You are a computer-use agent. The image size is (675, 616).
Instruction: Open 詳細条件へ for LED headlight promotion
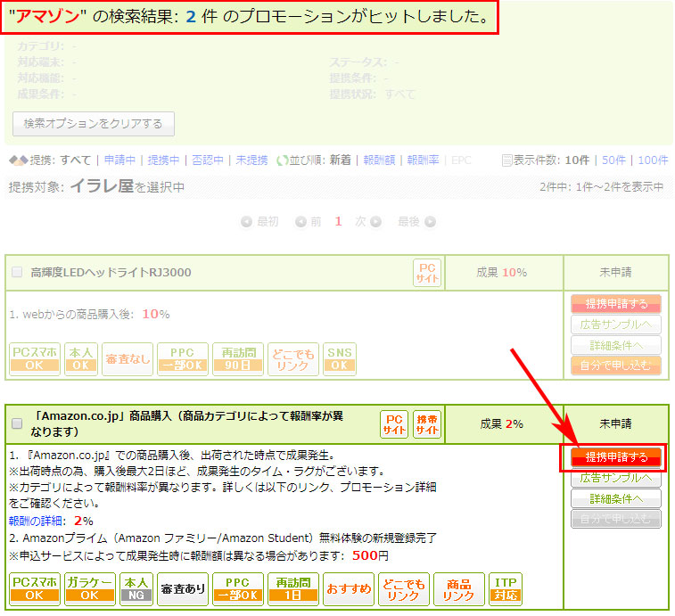(616, 345)
